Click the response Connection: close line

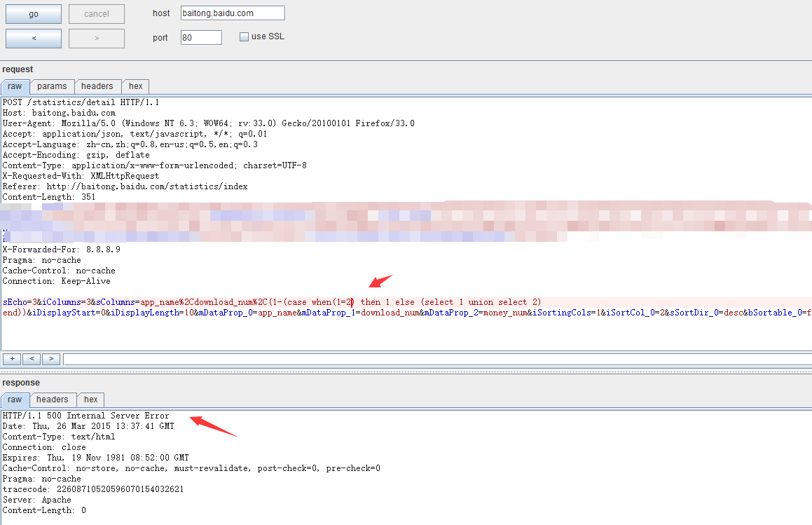tap(45, 447)
